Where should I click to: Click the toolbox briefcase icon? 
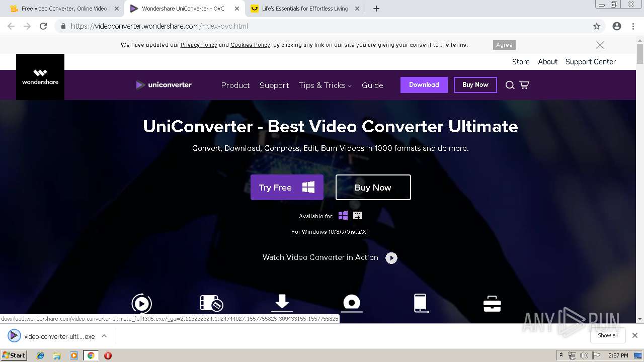click(492, 304)
